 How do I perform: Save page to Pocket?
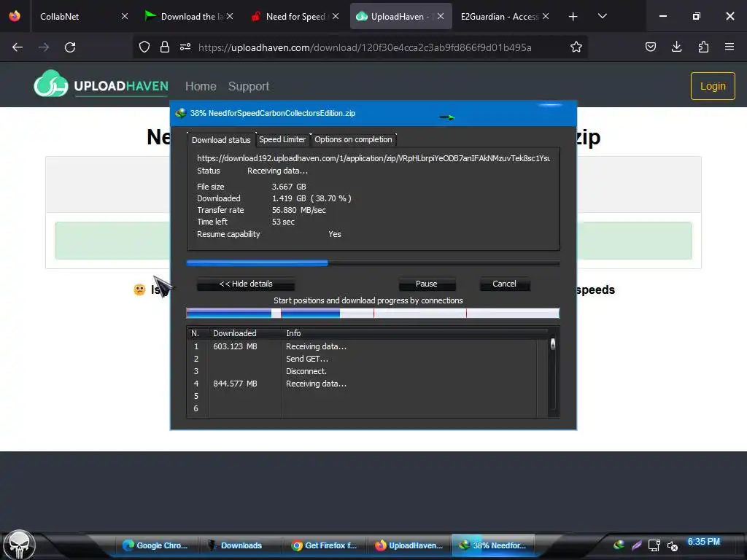650,47
